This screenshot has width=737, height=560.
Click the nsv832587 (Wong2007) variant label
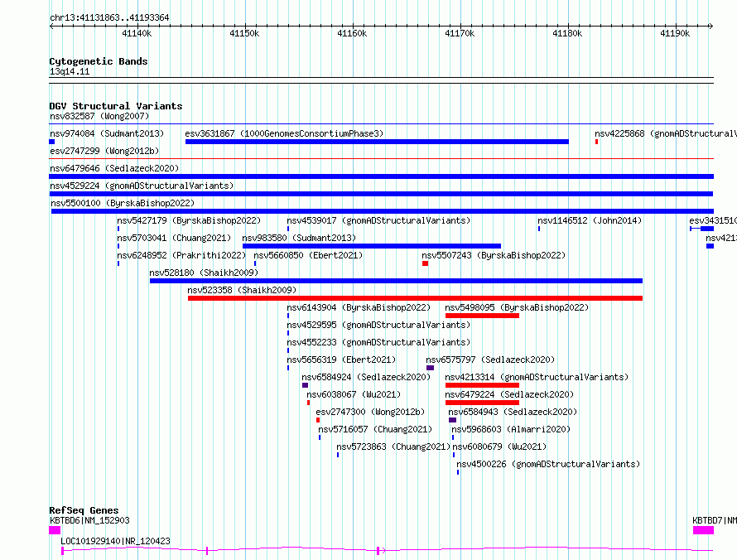(x=99, y=116)
